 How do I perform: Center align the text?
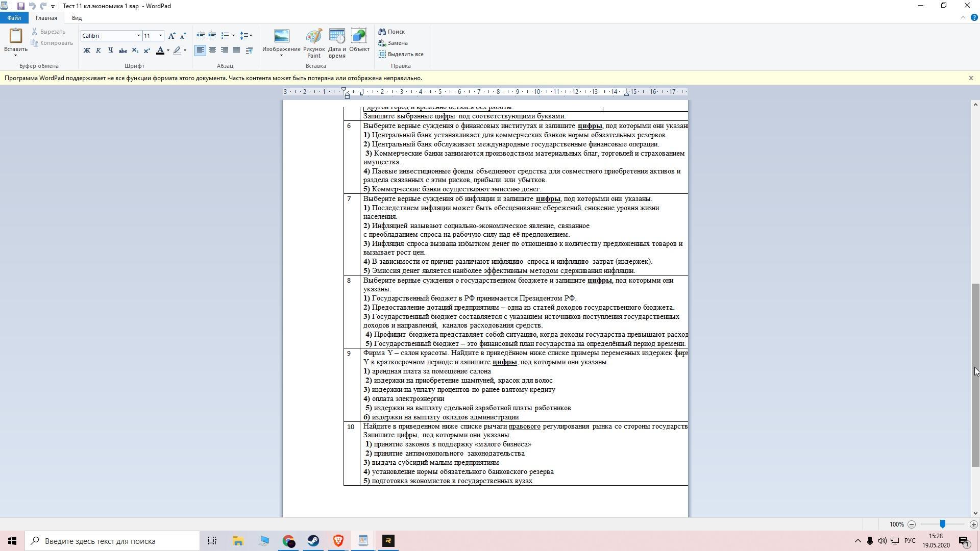[x=212, y=51]
